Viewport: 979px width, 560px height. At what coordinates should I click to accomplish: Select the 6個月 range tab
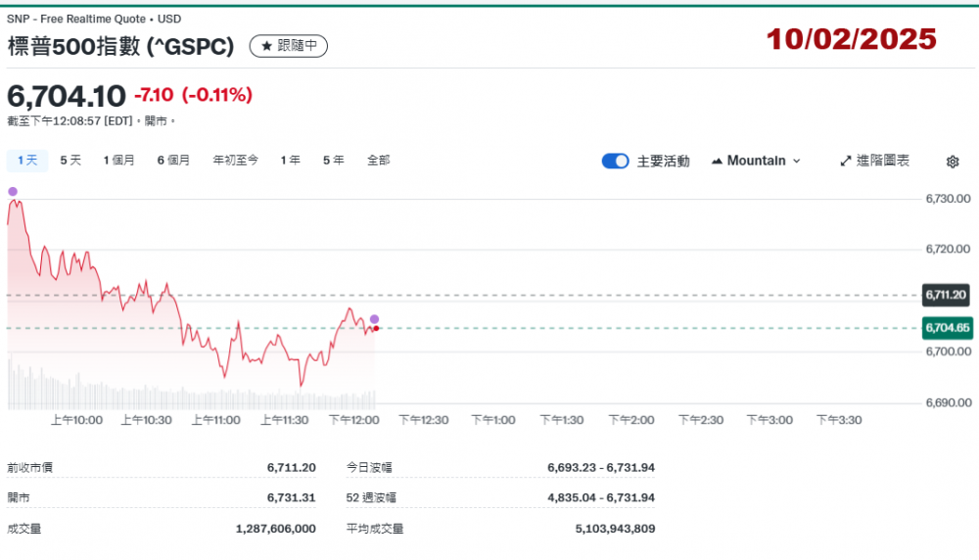pyautogui.click(x=173, y=161)
